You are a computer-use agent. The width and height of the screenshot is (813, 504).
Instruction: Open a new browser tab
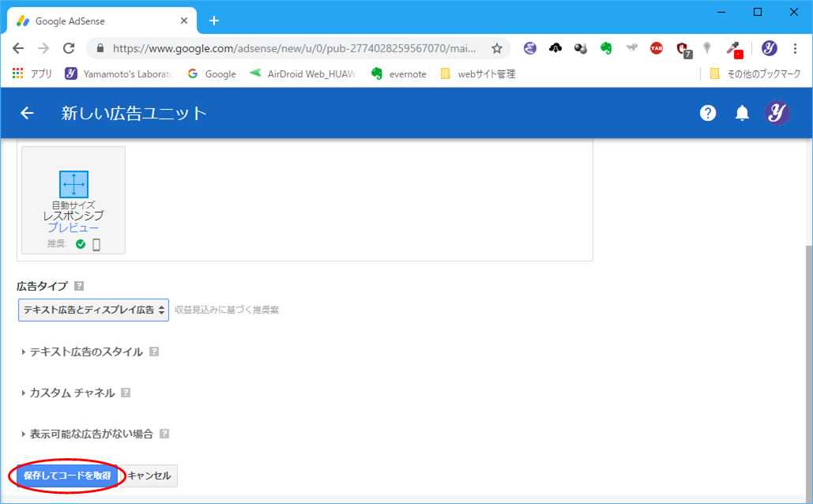pyautogui.click(x=214, y=21)
